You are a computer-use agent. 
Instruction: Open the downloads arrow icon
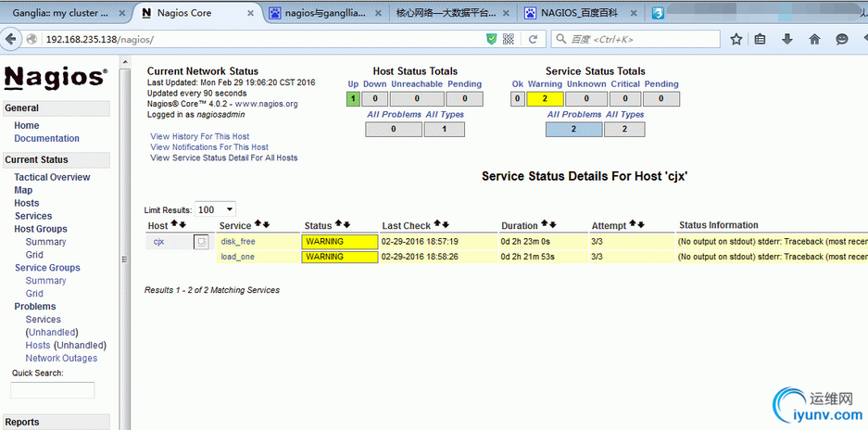pyautogui.click(x=787, y=40)
